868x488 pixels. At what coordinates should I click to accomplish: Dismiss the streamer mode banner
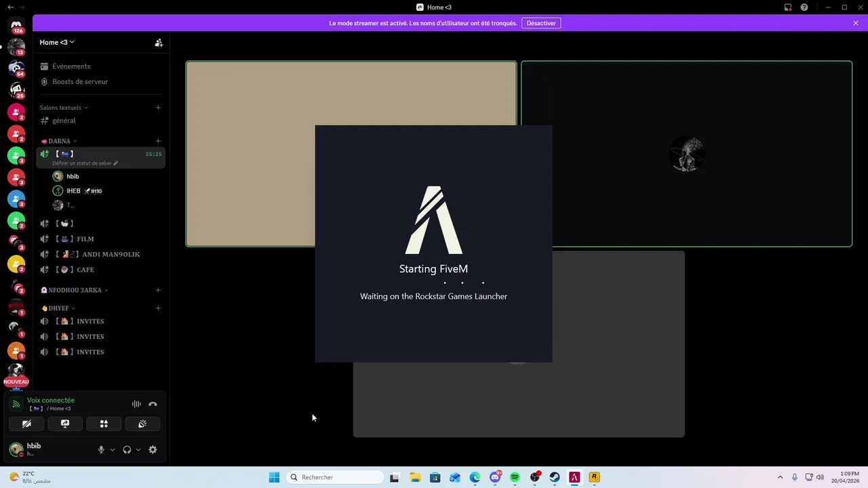pyautogui.click(x=856, y=23)
